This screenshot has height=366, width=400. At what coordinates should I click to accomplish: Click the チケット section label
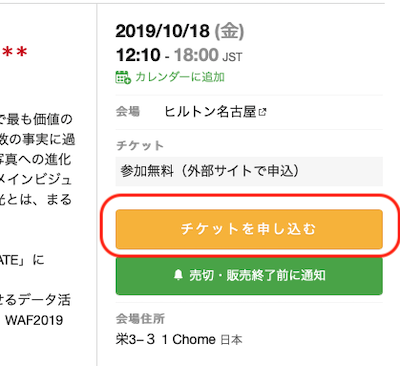point(140,146)
